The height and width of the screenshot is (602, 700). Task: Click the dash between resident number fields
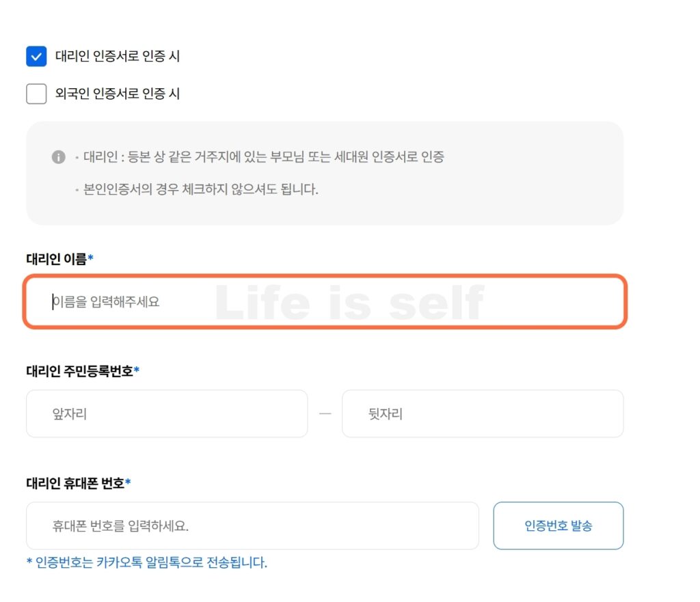tap(325, 413)
